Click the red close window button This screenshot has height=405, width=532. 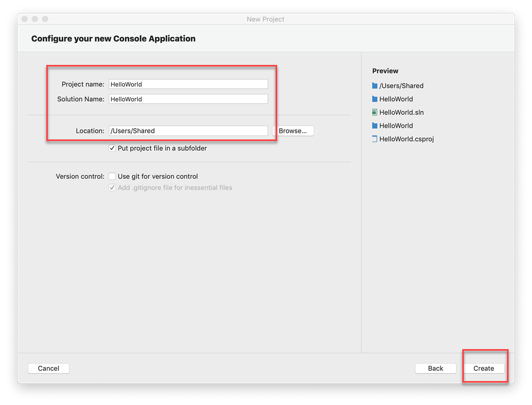[x=24, y=19]
